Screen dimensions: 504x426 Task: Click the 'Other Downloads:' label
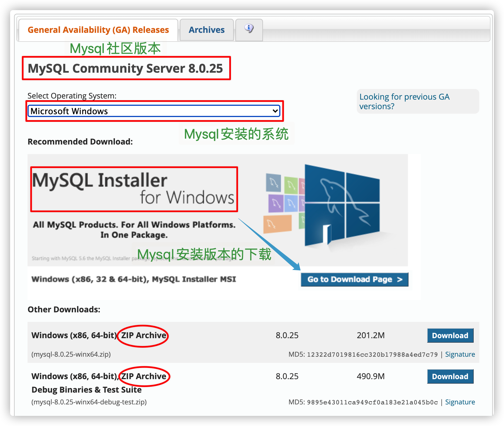coord(64,310)
